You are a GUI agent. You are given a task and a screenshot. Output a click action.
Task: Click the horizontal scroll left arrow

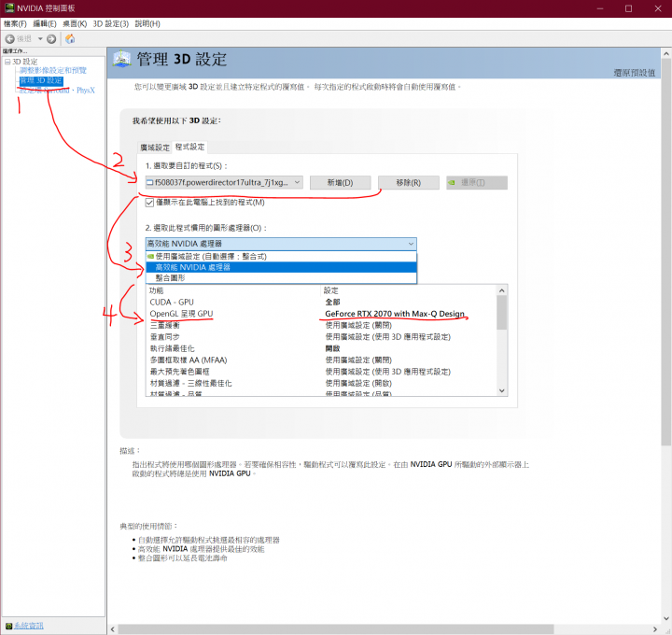coord(113,629)
